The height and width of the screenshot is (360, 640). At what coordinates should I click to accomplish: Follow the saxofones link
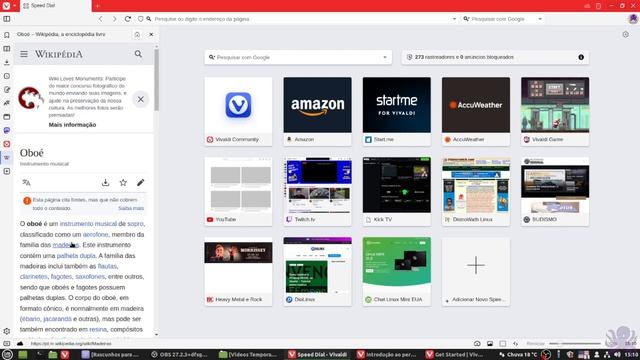pyautogui.click(x=90, y=276)
